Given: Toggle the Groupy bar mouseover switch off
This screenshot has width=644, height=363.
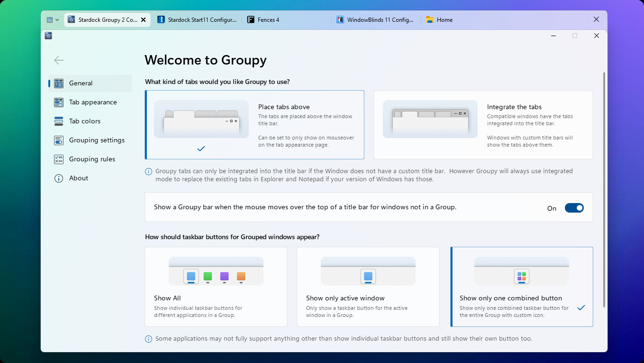Looking at the screenshot, I should pyautogui.click(x=574, y=207).
